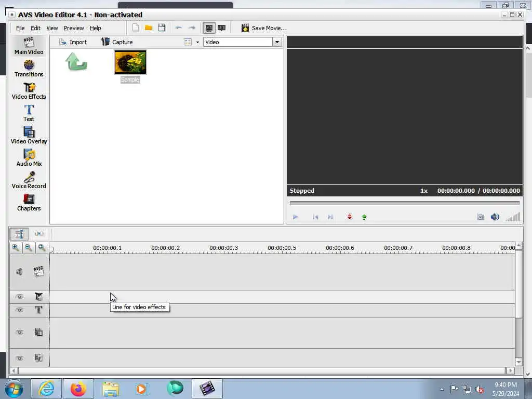Toggle visibility of video effects line
Screen dimensions: 532x399
20,297
